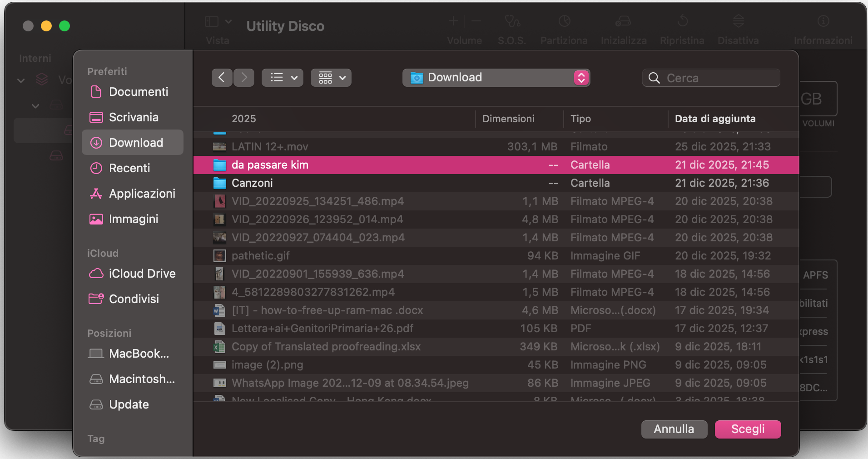Click the Word docx file icon
Viewport: 868px width, 459px height.
[220, 310]
